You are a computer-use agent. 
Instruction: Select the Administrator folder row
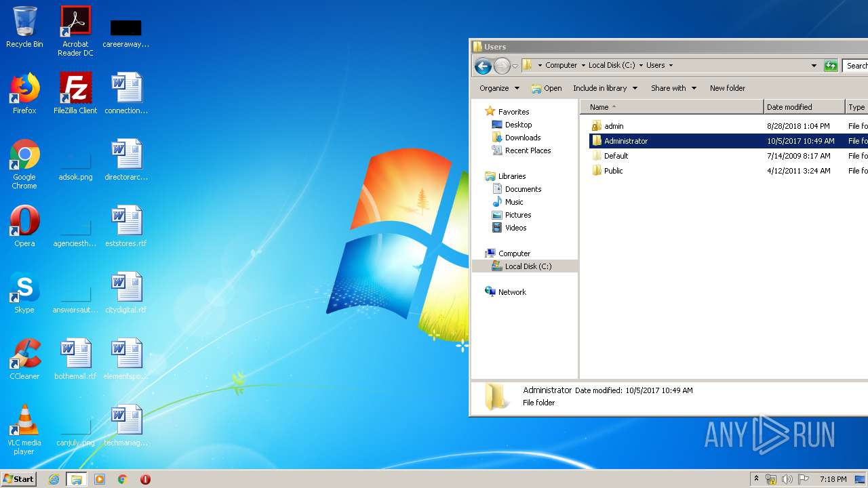(x=728, y=141)
